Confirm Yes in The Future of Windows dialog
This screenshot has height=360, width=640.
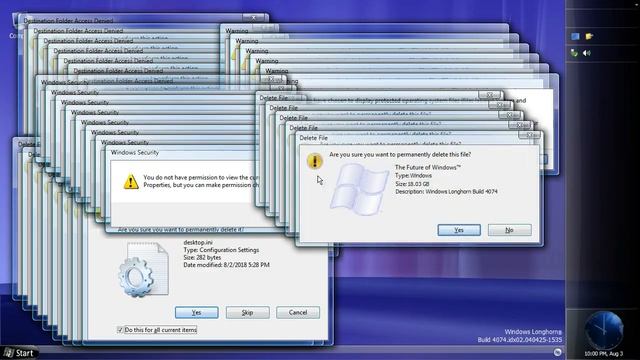(459, 230)
